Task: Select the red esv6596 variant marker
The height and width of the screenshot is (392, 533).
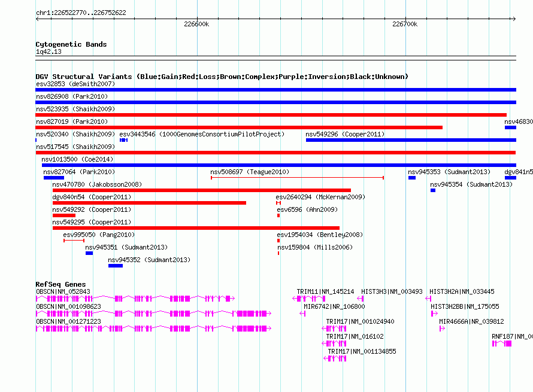Action: click(278, 215)
